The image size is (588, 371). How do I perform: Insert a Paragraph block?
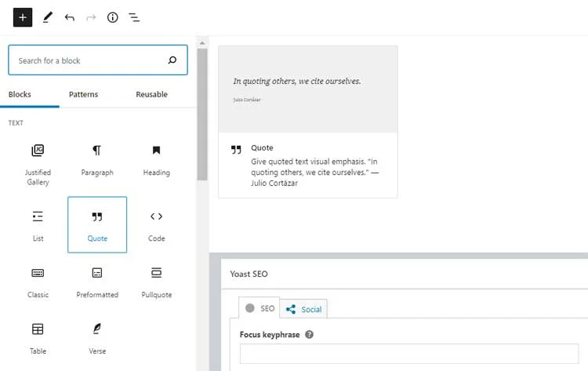tap(97, 159)
